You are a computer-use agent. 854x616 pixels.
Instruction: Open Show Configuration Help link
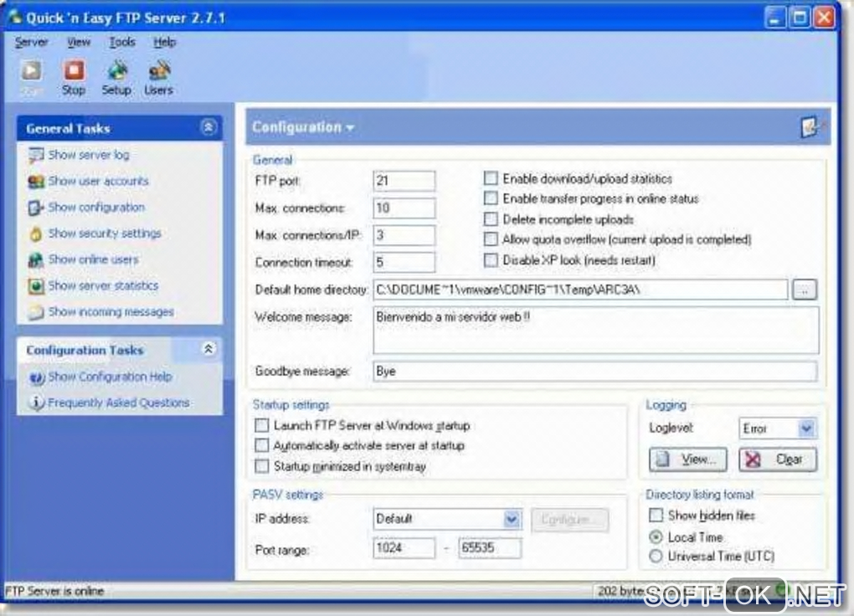[x=110, y=377]
